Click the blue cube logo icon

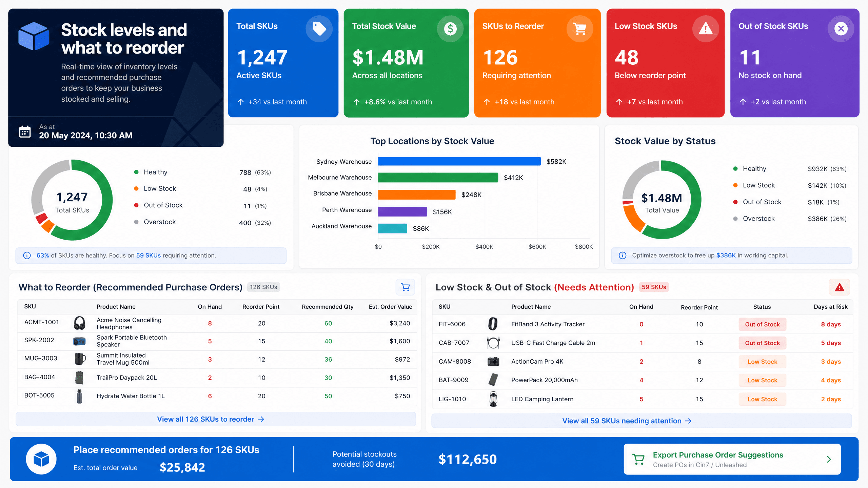pyautogui.click(x=34, y=36)
